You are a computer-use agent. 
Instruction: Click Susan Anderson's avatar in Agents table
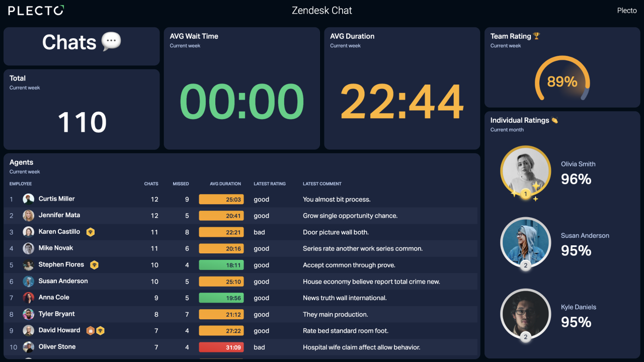pos(29,282)
